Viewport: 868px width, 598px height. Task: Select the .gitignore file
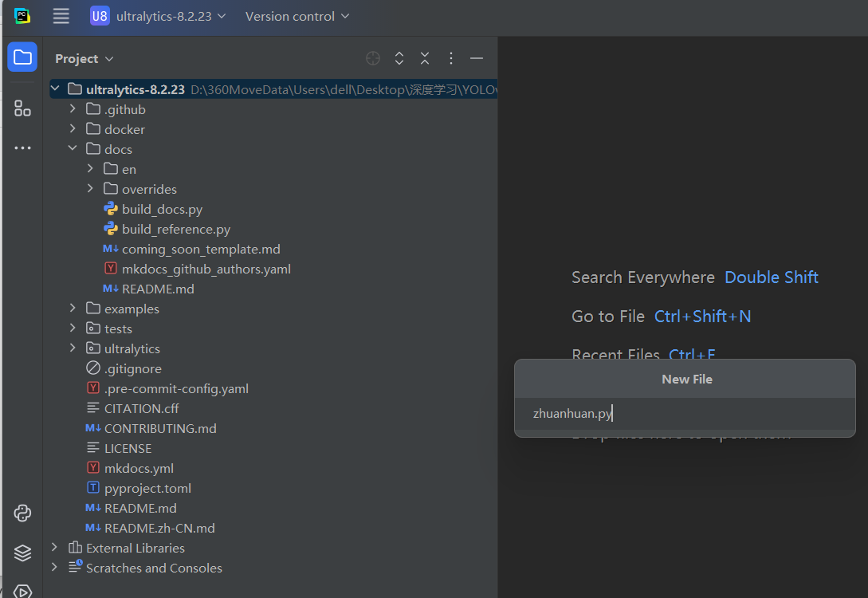click(x=133, y=368)
